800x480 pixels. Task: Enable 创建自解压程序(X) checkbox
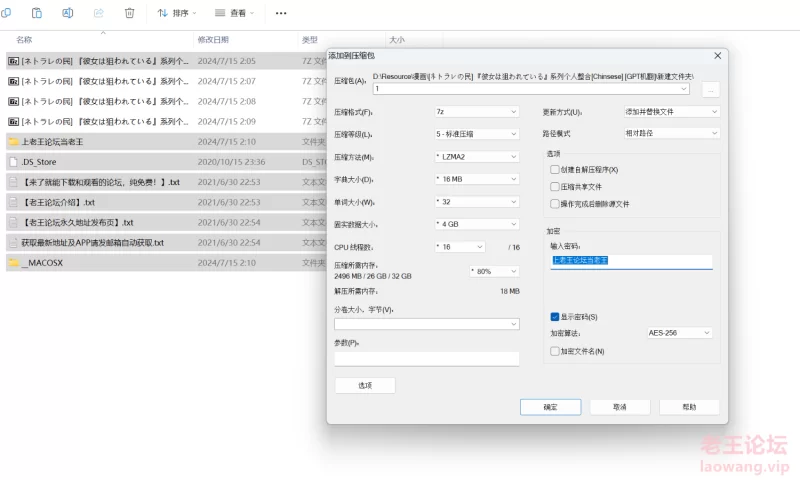(555, 170)
